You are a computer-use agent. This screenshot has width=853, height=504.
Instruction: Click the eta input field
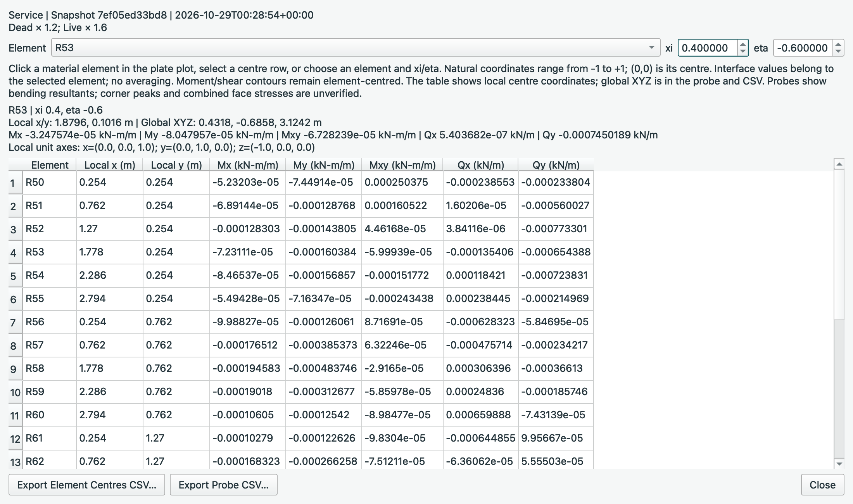click(x=803, y=48)
